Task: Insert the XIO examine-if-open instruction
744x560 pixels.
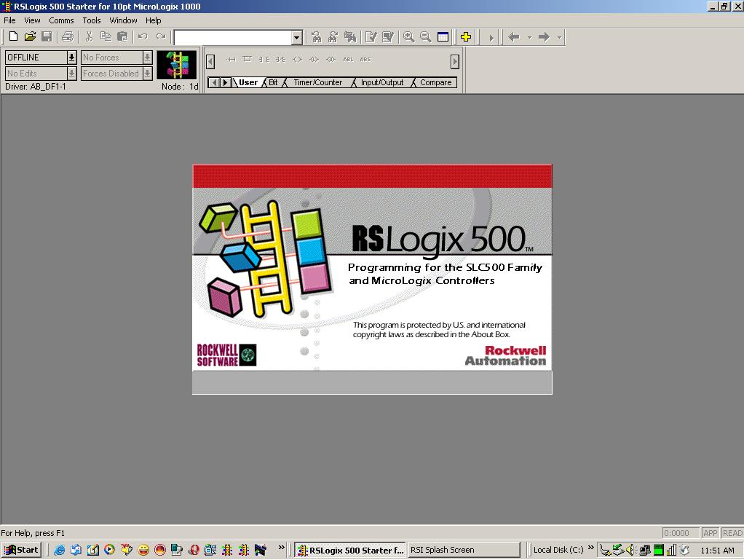Action: click(x=280, y=59)
